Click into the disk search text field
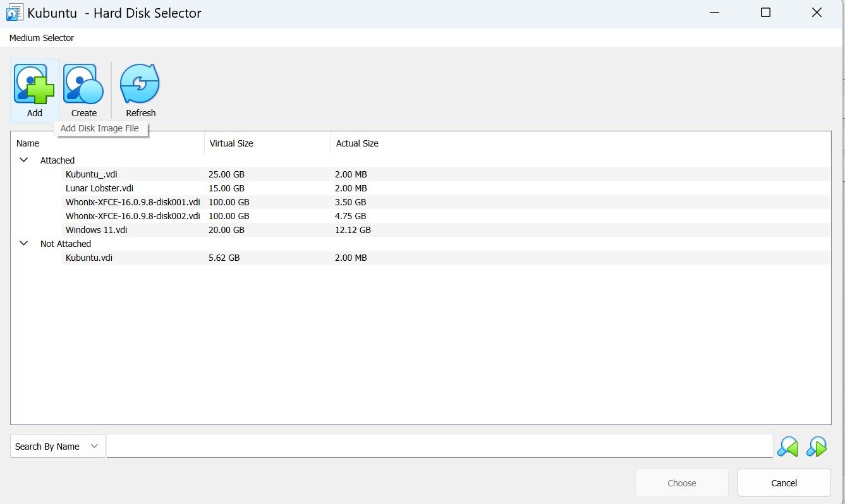The height and width of the screenshot is (504, 845). pos(439,447)
